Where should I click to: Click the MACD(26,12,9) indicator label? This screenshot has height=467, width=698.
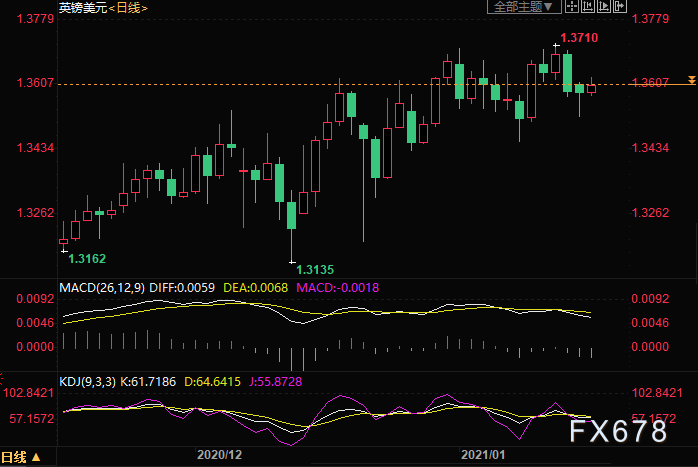[103, 288]
